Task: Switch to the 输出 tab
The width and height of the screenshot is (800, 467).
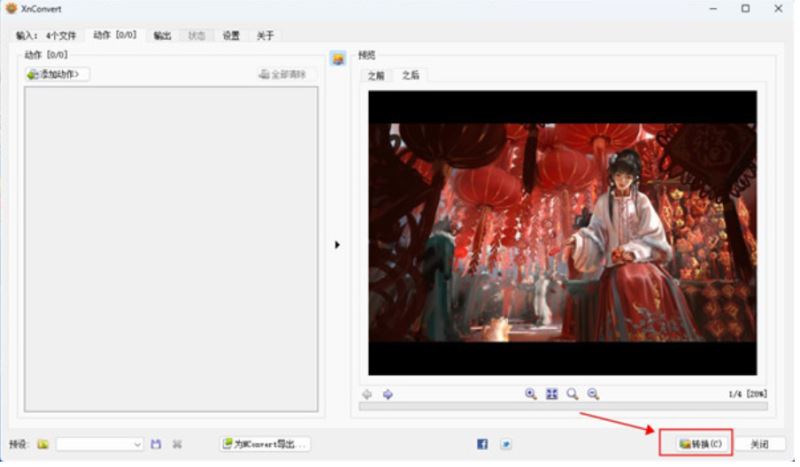Action: (x=162, y=35)
